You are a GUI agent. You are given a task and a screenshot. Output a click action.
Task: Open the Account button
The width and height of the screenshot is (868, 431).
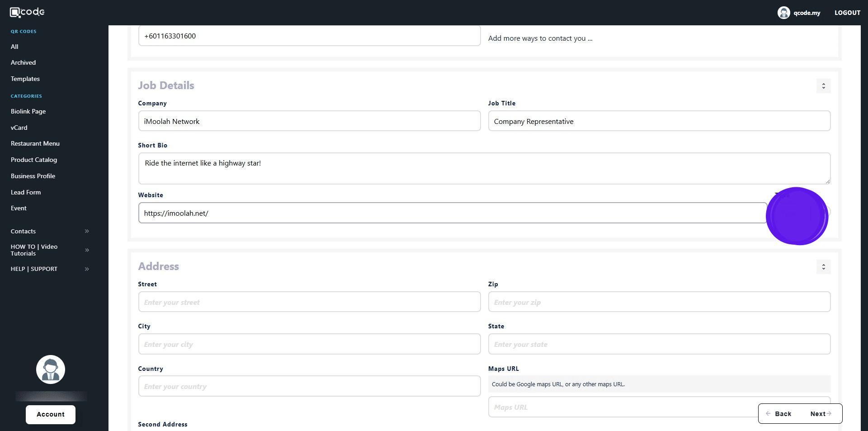pos(51,414)
